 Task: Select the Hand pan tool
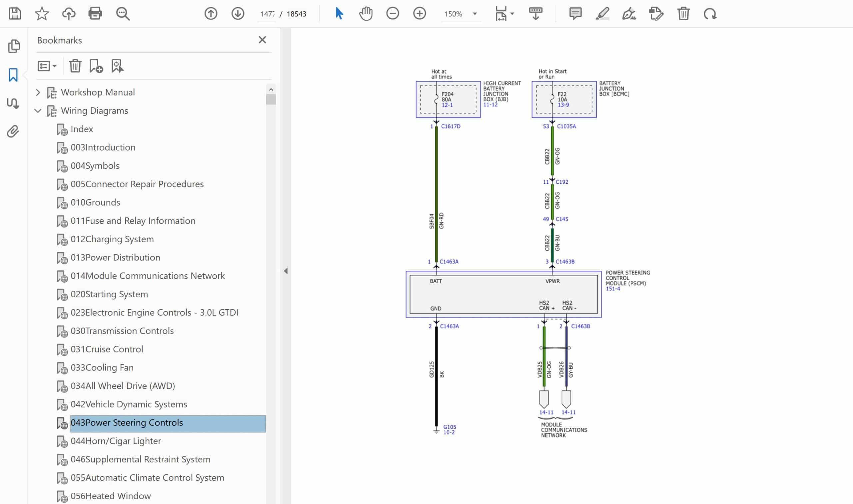point(366,14)
